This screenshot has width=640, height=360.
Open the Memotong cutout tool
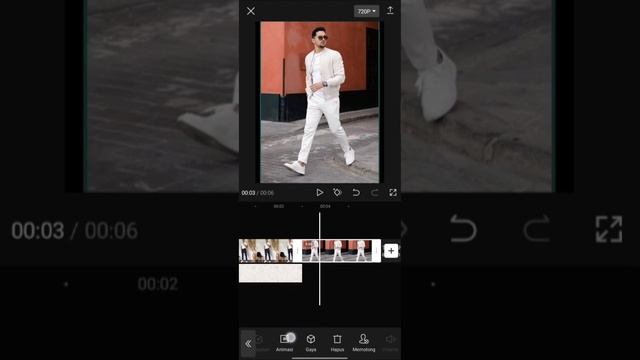tap(364, 343)
